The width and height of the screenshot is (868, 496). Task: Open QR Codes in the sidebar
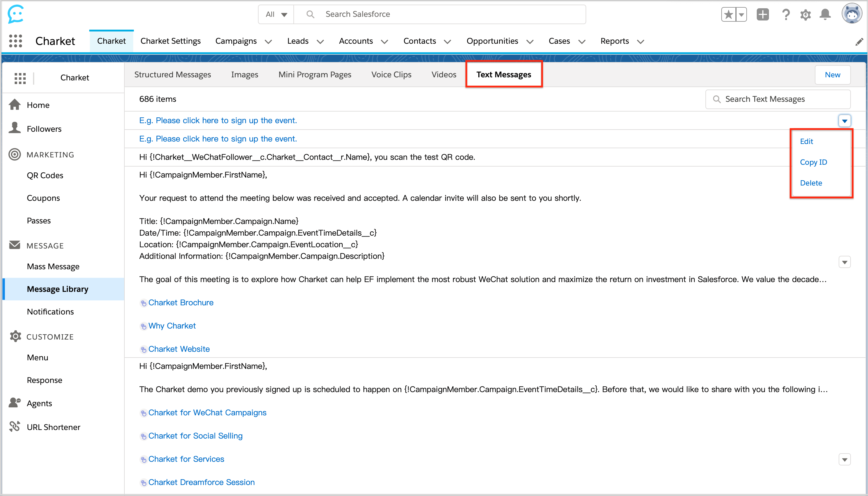(45, 175)
